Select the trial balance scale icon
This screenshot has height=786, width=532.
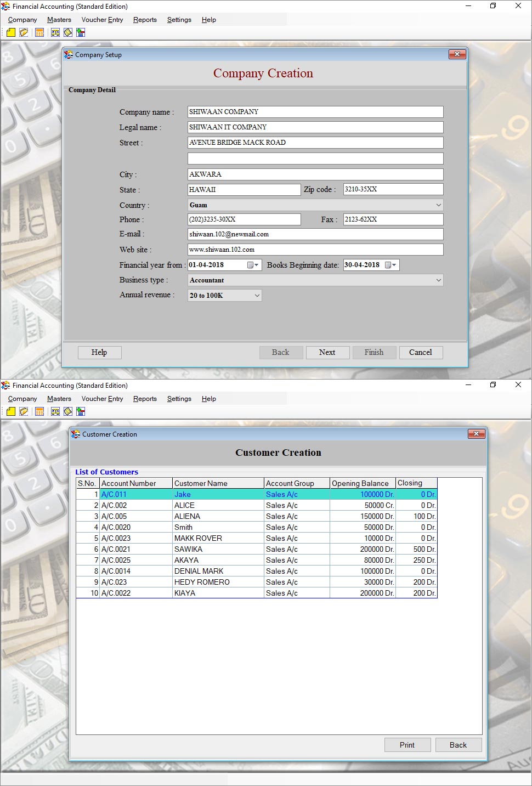coord(54,32)
